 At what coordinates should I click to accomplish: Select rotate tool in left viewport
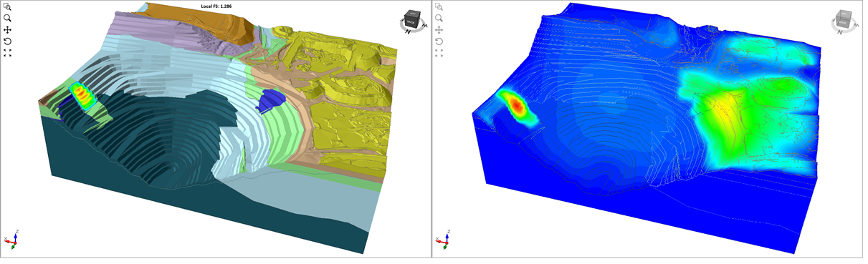pos(8,41)
